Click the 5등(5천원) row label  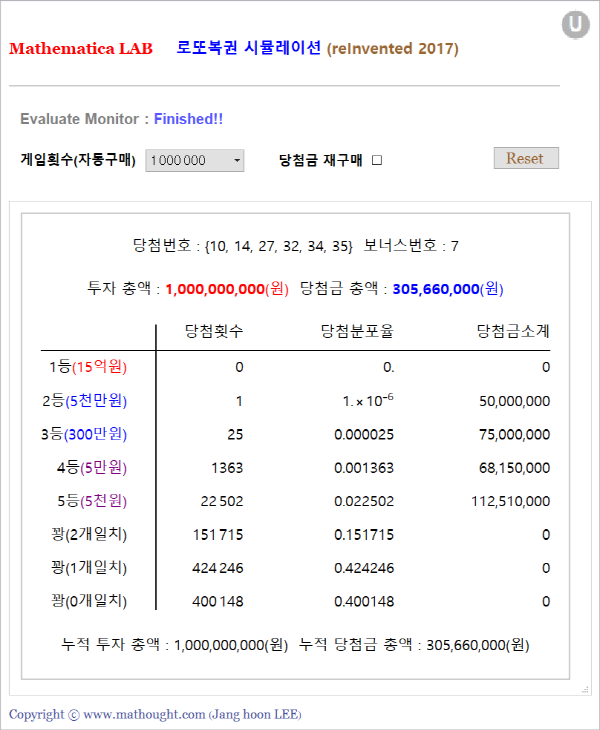pos(88,501)
